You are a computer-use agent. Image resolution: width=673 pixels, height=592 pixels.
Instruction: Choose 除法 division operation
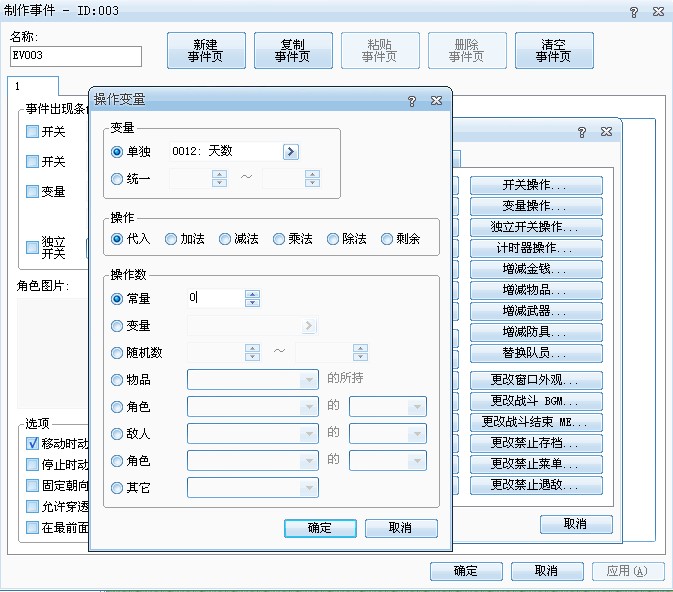pos(333,239)
